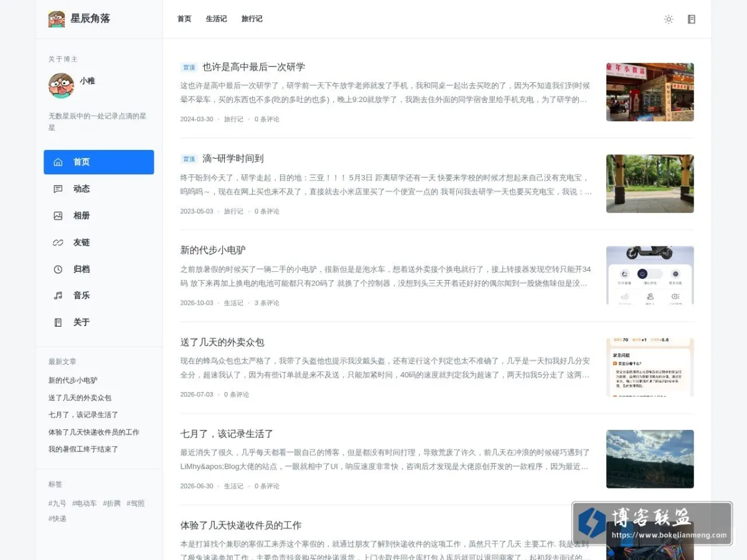Screen dimensions: 747x560
Task: Open 生活记 in the top navigation
Action: coord(216,19)
